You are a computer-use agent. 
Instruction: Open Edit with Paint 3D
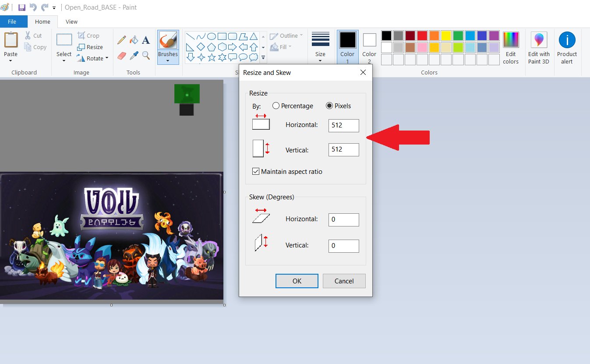point(539,47)
